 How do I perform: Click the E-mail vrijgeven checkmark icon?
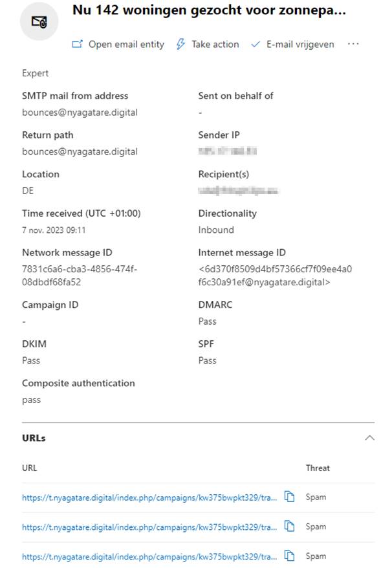256,45
